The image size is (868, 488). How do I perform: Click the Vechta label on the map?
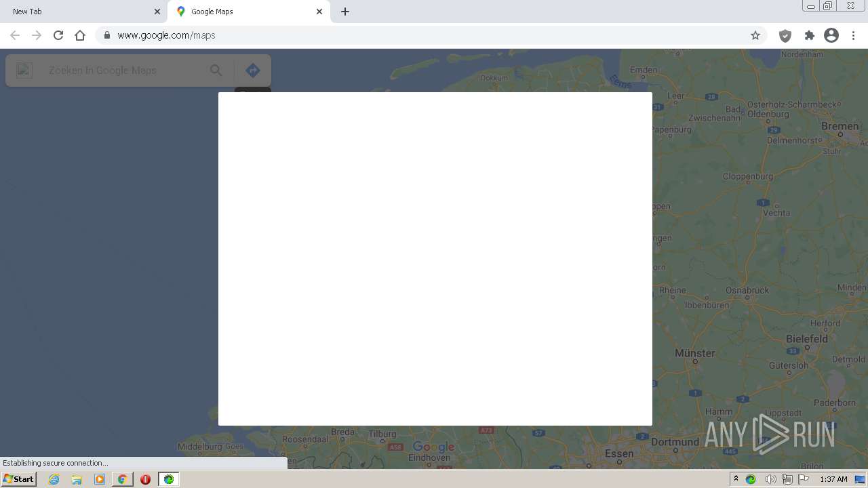tap(776, 213)
